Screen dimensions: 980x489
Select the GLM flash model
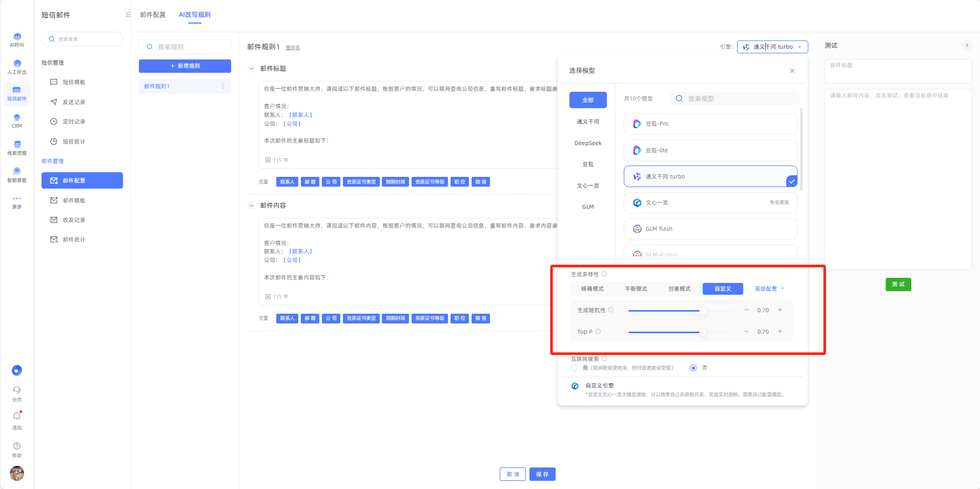click(x=710, y=229)
